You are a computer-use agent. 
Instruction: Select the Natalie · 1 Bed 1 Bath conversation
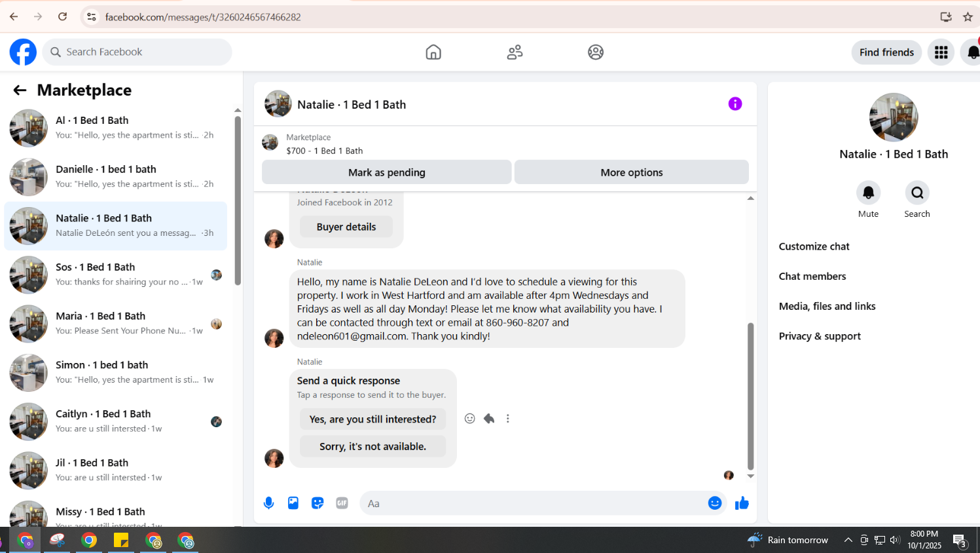[116, 226]
